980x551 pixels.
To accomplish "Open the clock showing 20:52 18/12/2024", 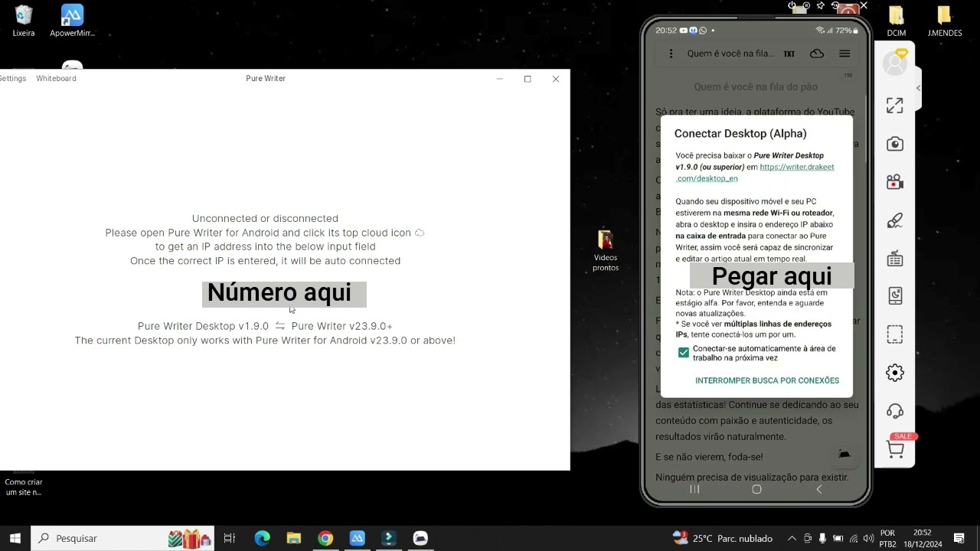I will tap(923, 538).
